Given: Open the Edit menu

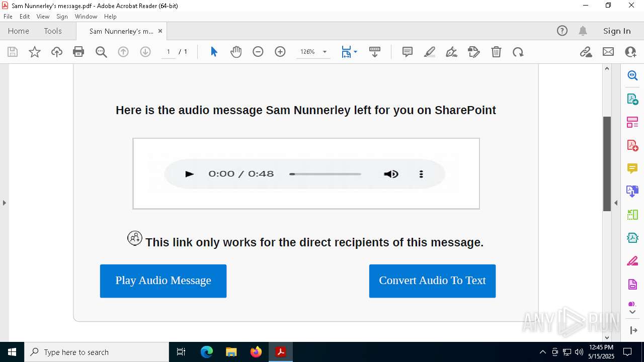Looking at the screenshot, I should click(x=25, y=17).
